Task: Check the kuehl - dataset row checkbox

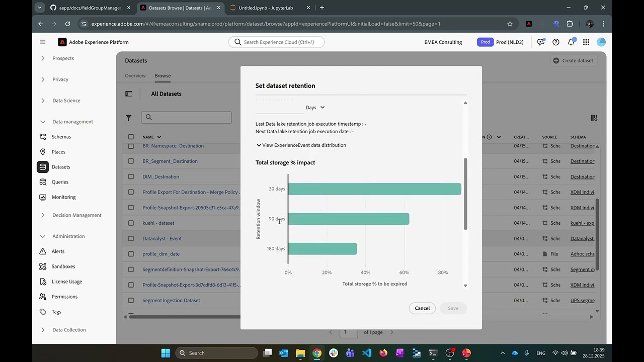Action: [x=131, y=223]
